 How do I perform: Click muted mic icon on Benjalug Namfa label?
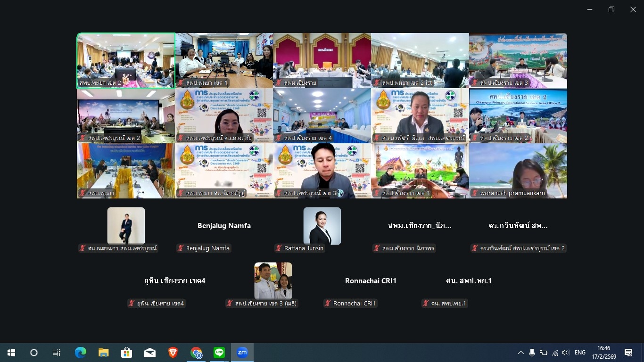click(x=181, y=248)
